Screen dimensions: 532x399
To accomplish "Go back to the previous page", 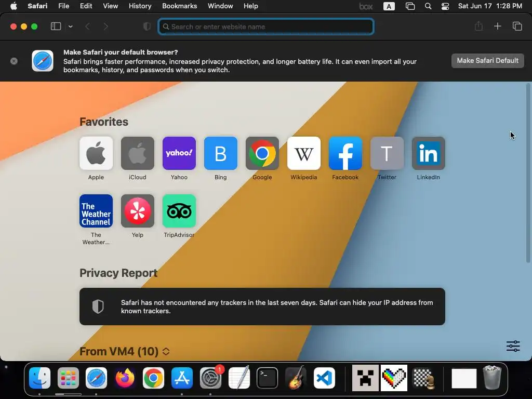I will click(x=87, y=26).
